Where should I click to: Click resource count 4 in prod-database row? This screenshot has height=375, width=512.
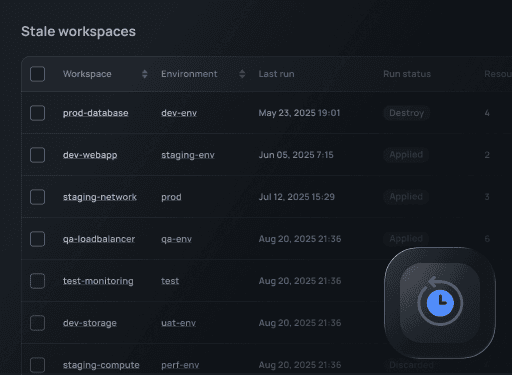[x=487, y=113]
